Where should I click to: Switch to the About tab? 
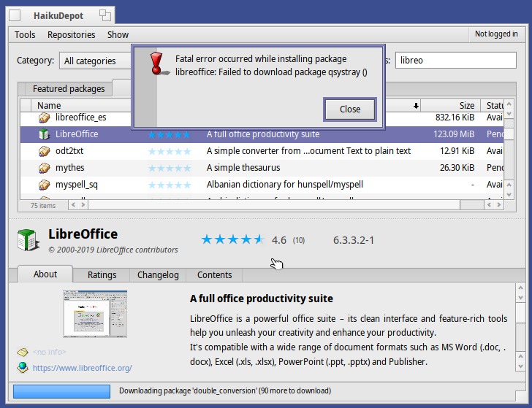[x=45, y=274]
